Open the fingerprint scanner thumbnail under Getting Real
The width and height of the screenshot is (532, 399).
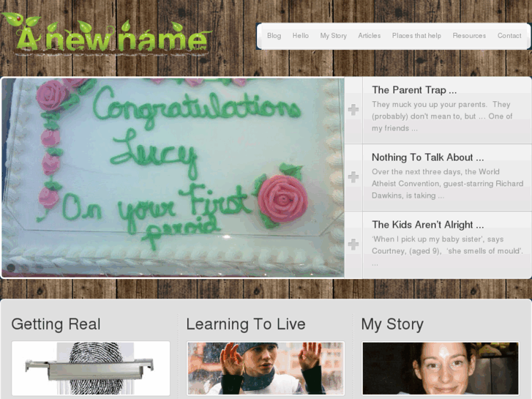tap(91, 368)
